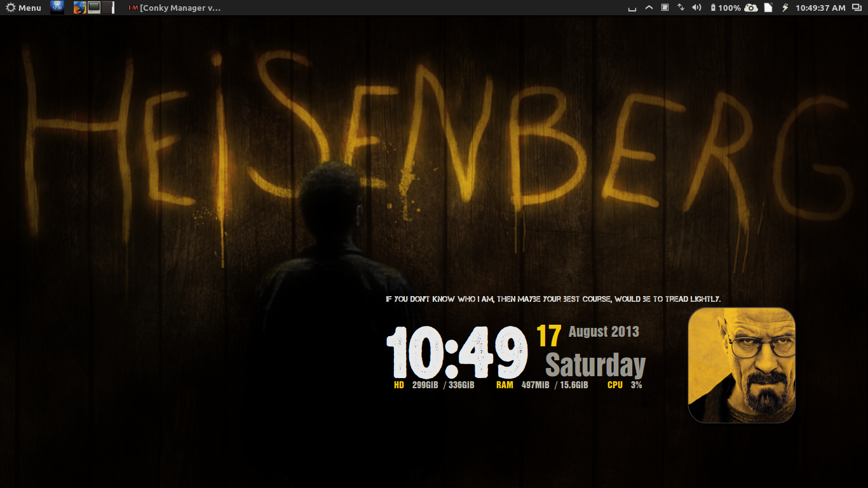This screenshot has width=868, height=488.
Task: Click the Heisenberg portrait widget
Action: [x=742, y=365]
